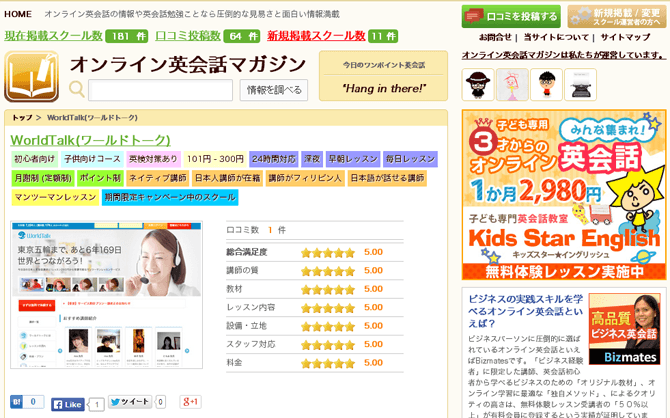Open the hat-and-beard author avatar
The height and width of the screenshot is (418, 670).
478,85
